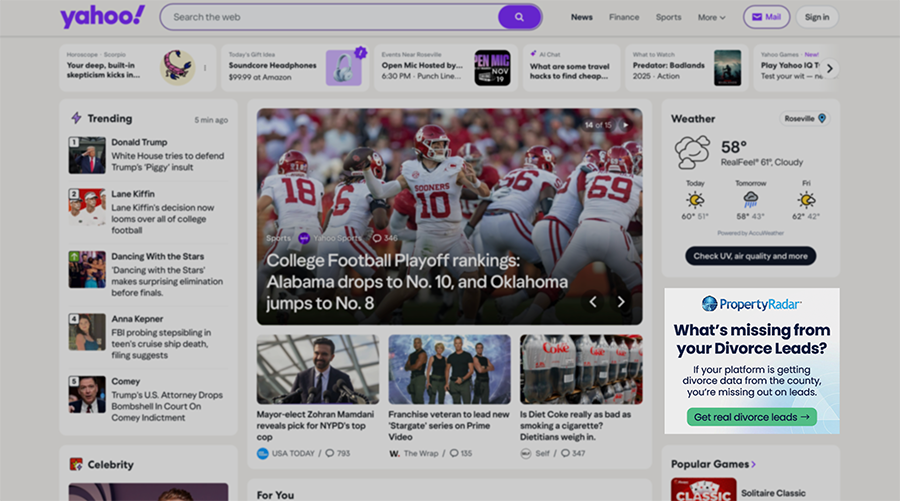900x501 pixels.
Task: Open the Donald Trump trending story
Action: 148,155
